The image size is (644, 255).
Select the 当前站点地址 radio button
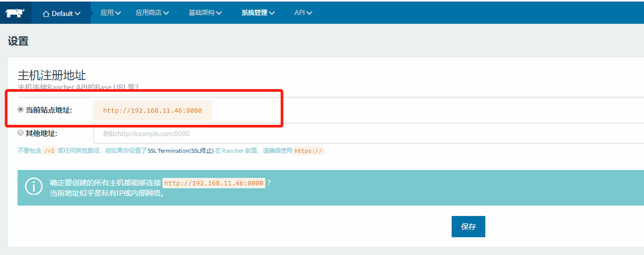(21, 109)
